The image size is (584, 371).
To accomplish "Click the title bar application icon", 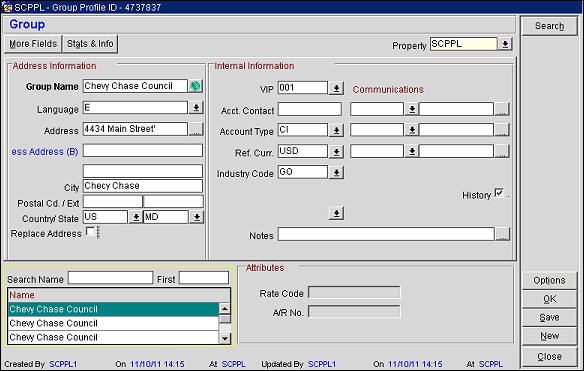I will click(x=7, y=7).
